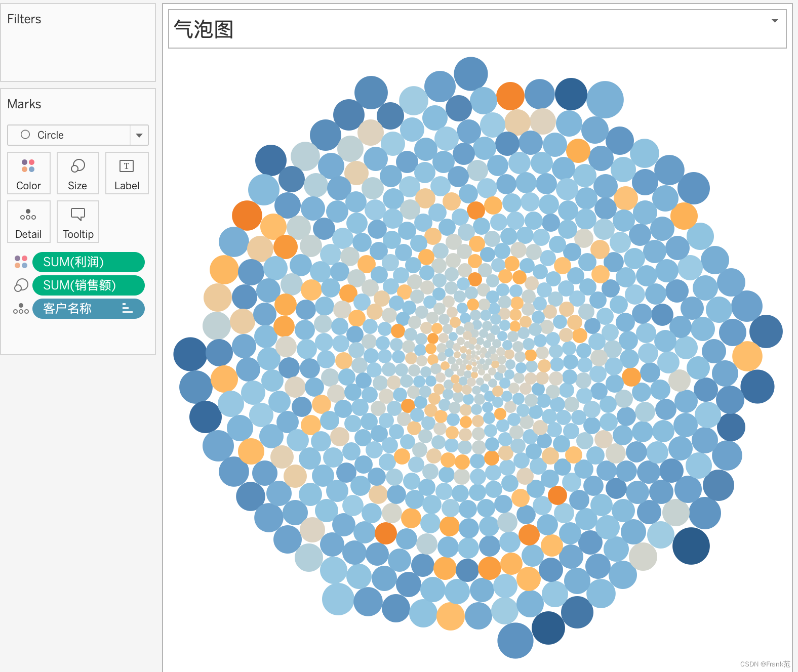
Task: Click the sort icon on 客户名称 pill
Action: (x=128, y=309)
